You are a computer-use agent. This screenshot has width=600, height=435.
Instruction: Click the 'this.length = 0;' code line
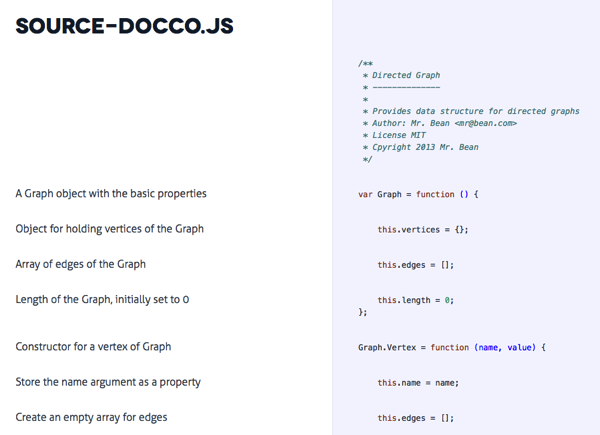[415, 300]
